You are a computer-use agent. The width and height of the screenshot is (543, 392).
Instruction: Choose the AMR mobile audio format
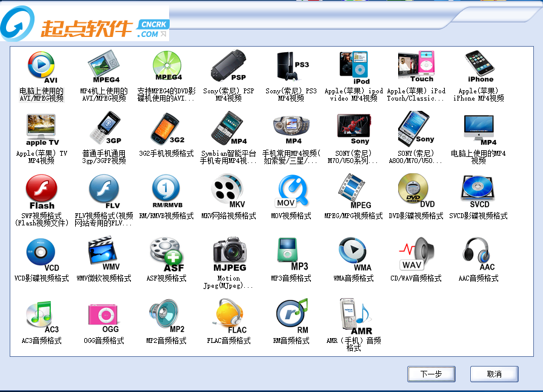354,316
